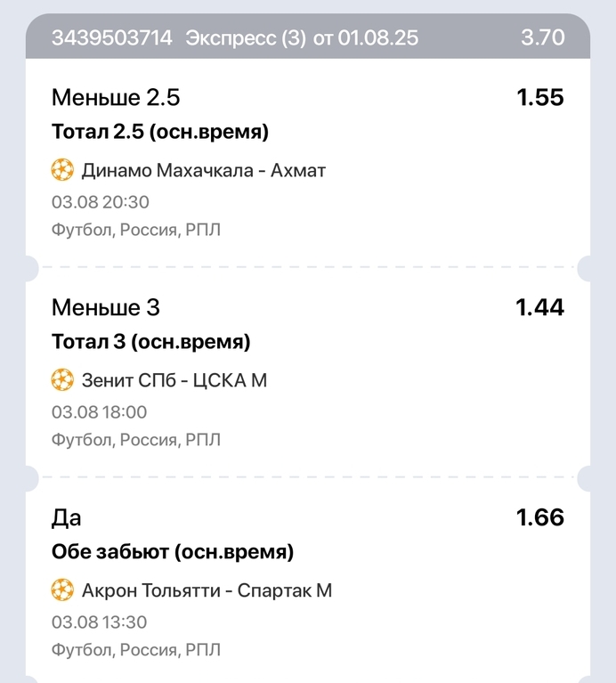
Task: Click football icon next to Динамо Махачкала
Action: coord(62,170)
